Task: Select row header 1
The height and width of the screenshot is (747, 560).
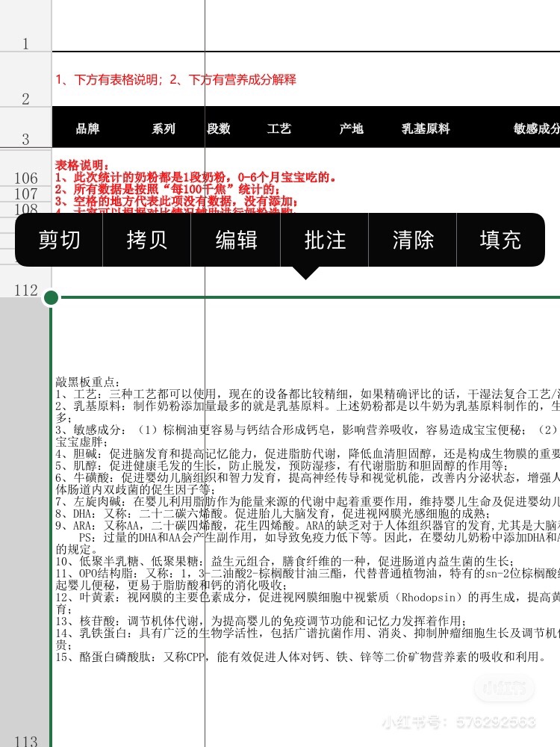Action: (25, 44)
